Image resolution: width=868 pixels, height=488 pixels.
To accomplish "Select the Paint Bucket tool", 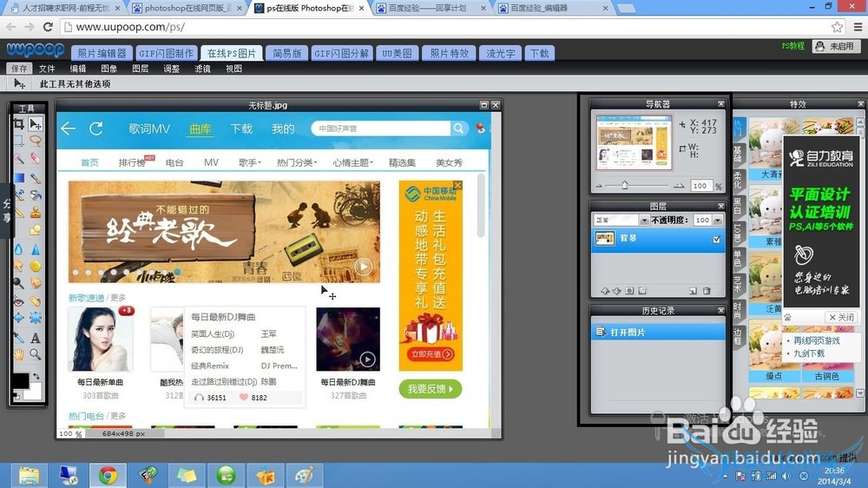I will (x=36, y=195).
